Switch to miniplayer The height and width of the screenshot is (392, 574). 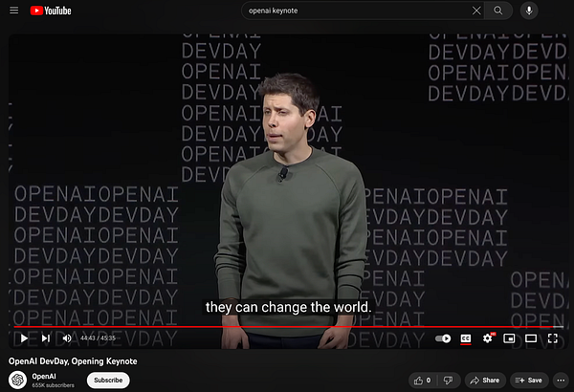click(509, 338)
